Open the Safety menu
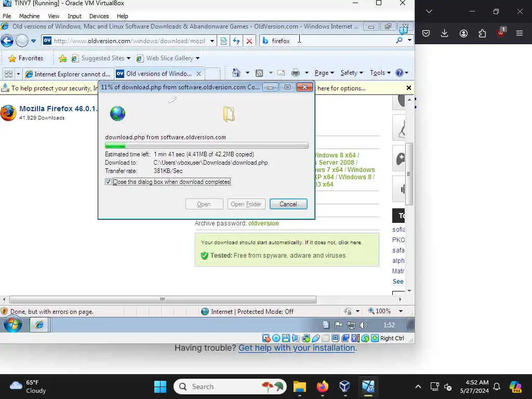This screenshot has width=532, height=399. (x=352, y=73)
